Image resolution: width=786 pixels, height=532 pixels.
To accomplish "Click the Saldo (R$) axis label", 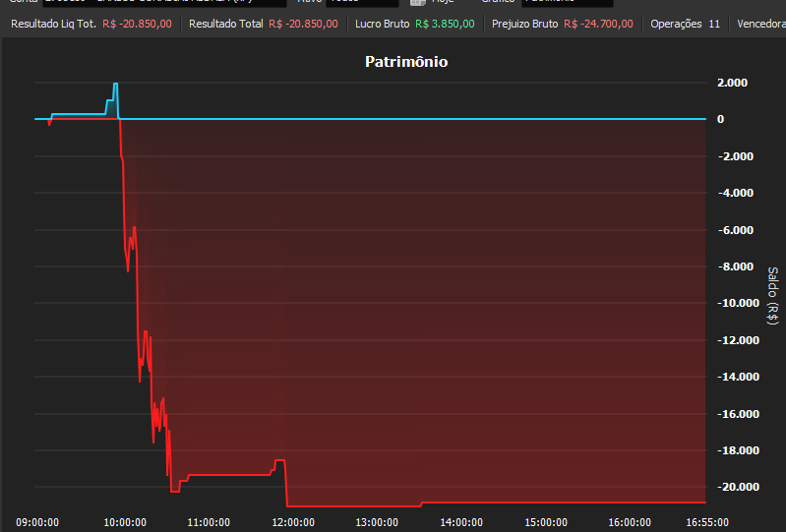I will (x=773, y=296).
